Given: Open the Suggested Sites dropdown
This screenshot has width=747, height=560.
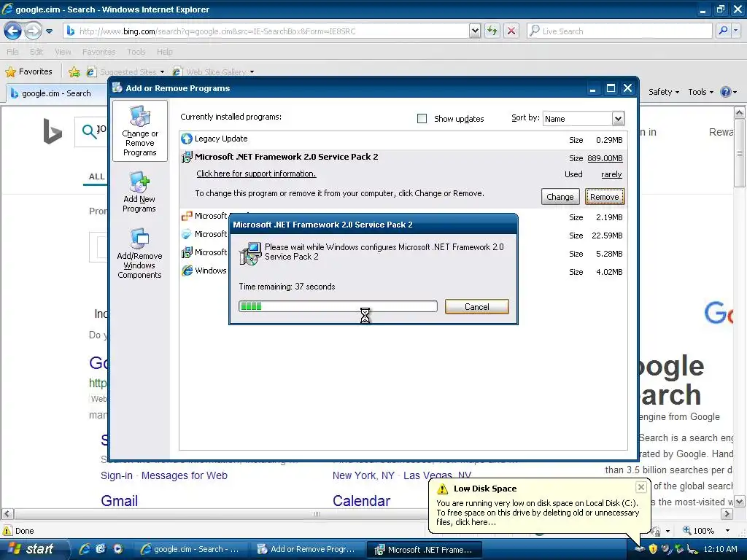Looking at the screenshot, I should (x=162, y=72).
